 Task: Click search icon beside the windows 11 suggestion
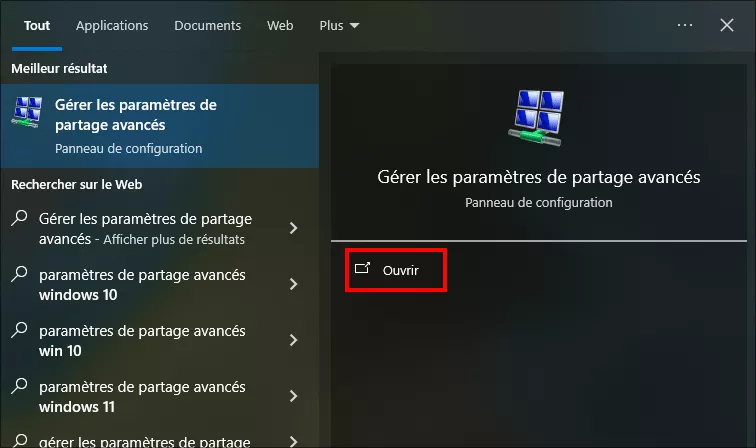(x=19, y=386)
